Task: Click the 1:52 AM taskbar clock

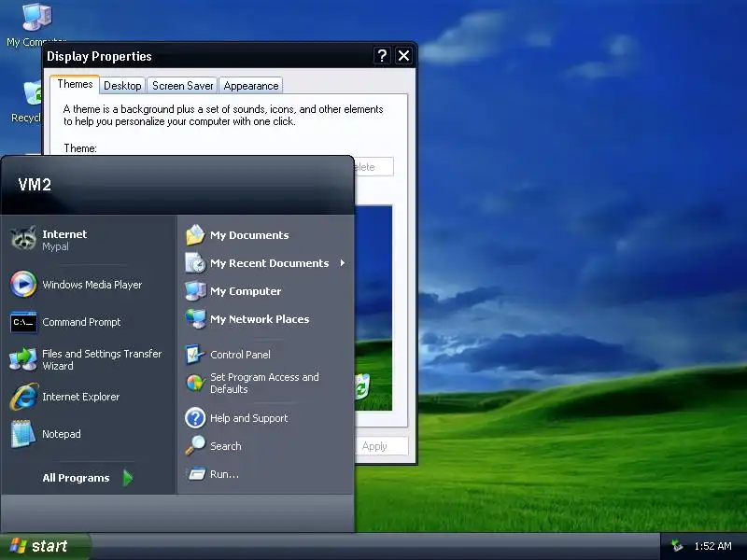Action: pyautogui.click(x=712, y=546)
